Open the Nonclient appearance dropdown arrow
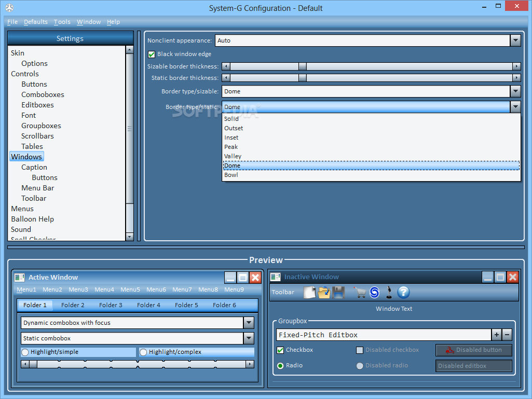 point(515,40)
